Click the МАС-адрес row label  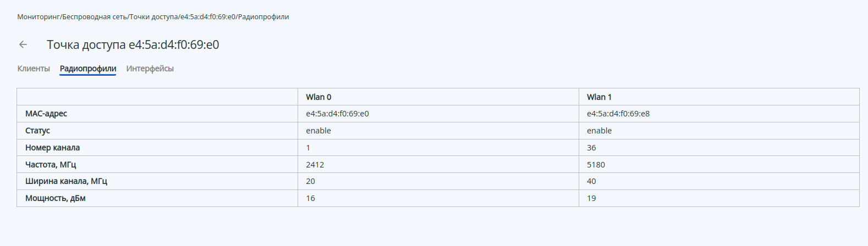[x=46, y=114]
